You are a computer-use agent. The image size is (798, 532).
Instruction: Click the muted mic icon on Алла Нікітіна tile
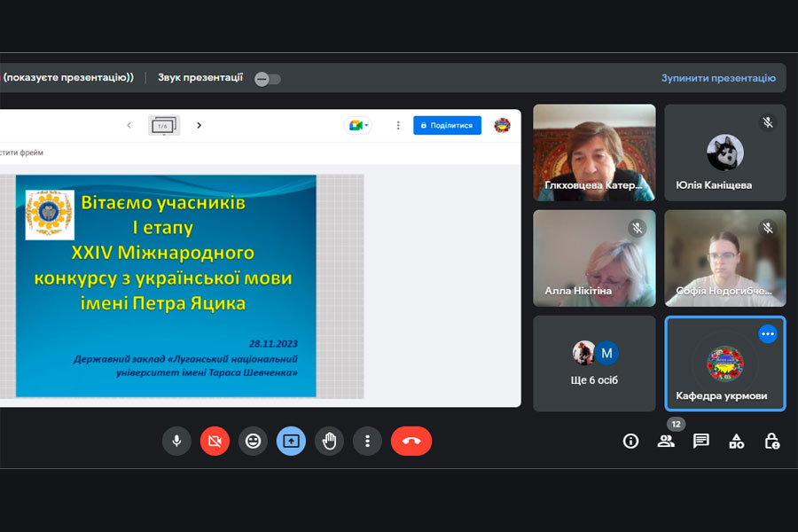click(x=637, y=228)
